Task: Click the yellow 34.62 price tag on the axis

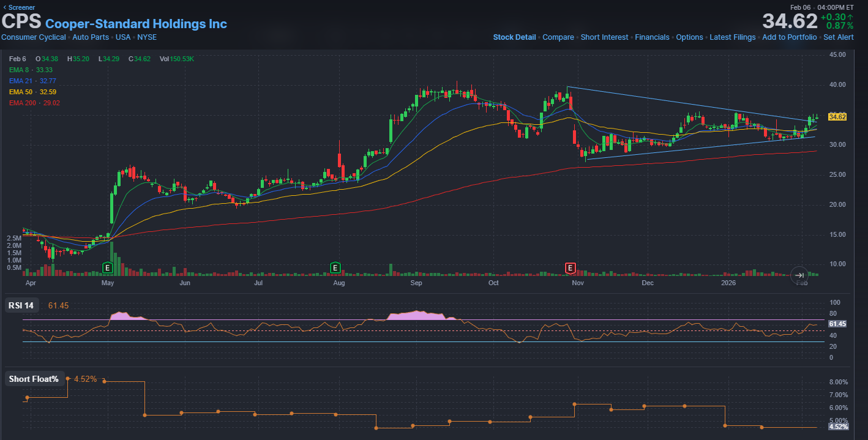Action: tap(837, 116)
